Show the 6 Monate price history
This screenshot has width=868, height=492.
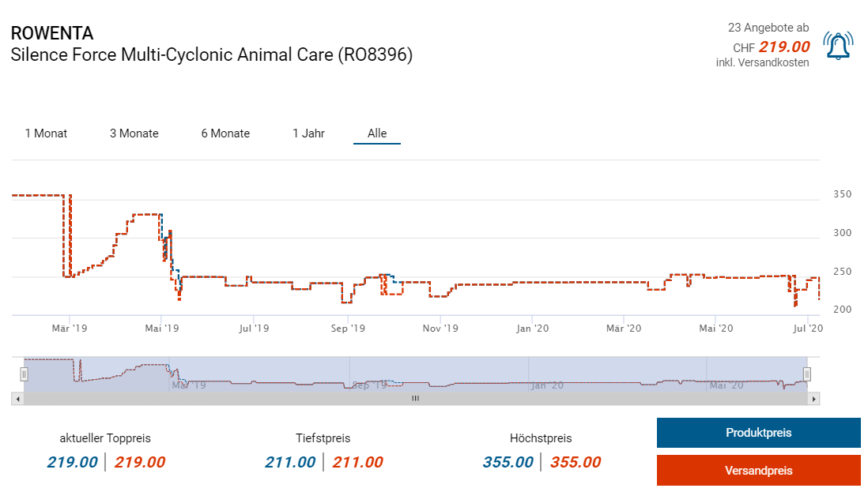pyautogui.click(x=225, y=133)
